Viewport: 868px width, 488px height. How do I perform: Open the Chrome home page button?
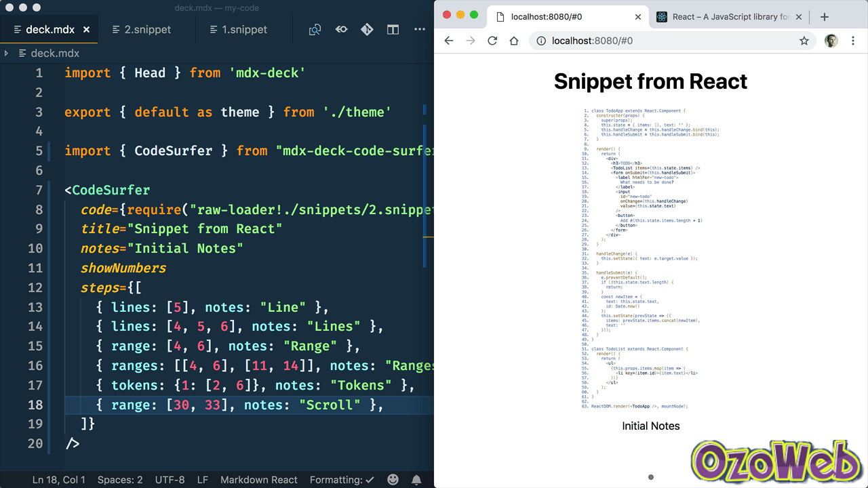pos(514,41)
